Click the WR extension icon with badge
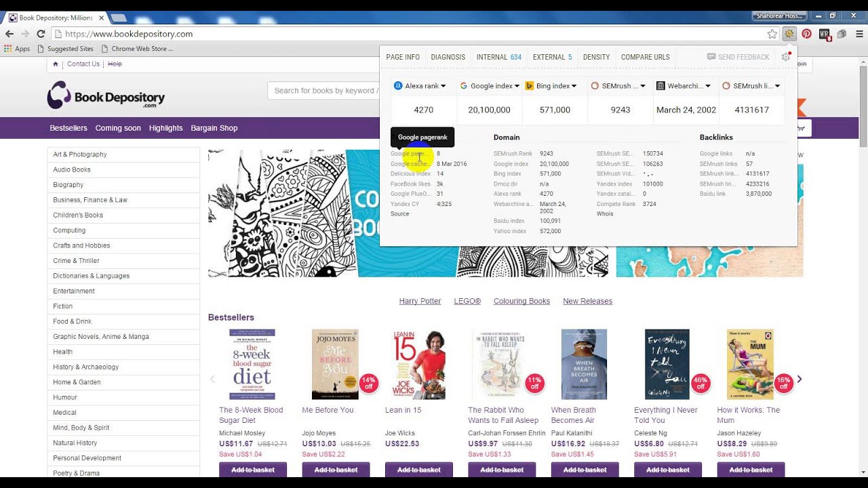The height and width of the screenshot is (488, 868). tap(825, 34)
